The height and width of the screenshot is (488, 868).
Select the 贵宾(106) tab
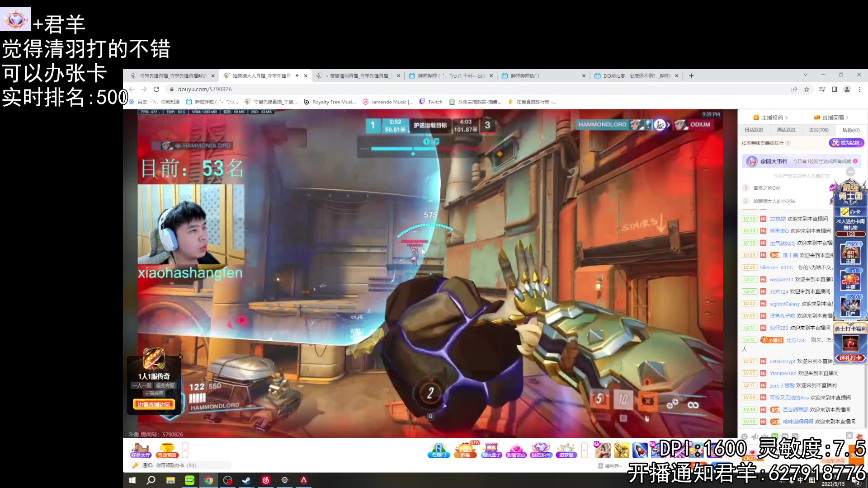click(x=819, y=130)
